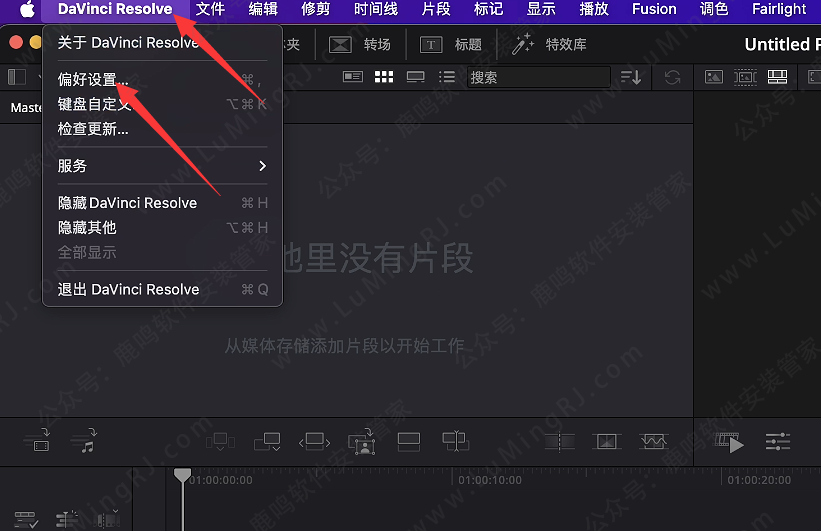Open the media pool sort order menu
Viewport: 821px width, 531px height.
point(631,78)
